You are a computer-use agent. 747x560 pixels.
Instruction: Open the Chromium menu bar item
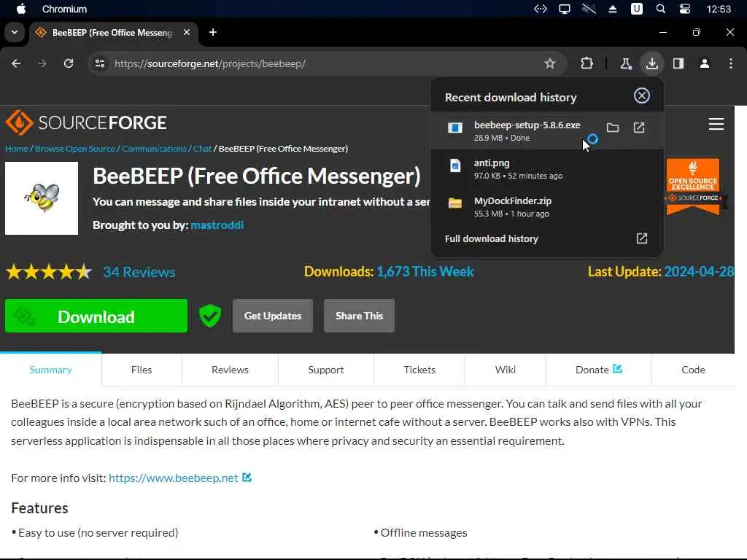click(x=64, y=9)
